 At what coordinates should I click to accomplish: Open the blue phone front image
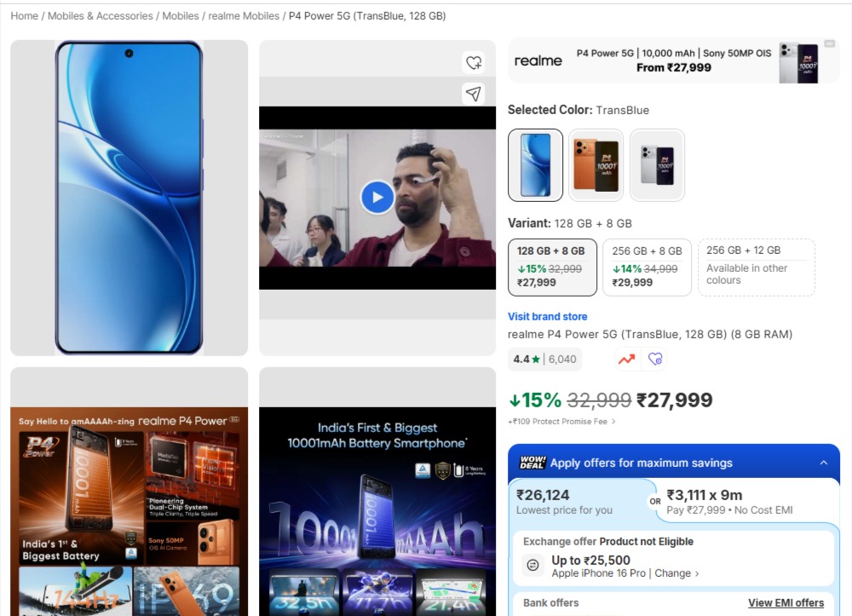coord(129,198)
